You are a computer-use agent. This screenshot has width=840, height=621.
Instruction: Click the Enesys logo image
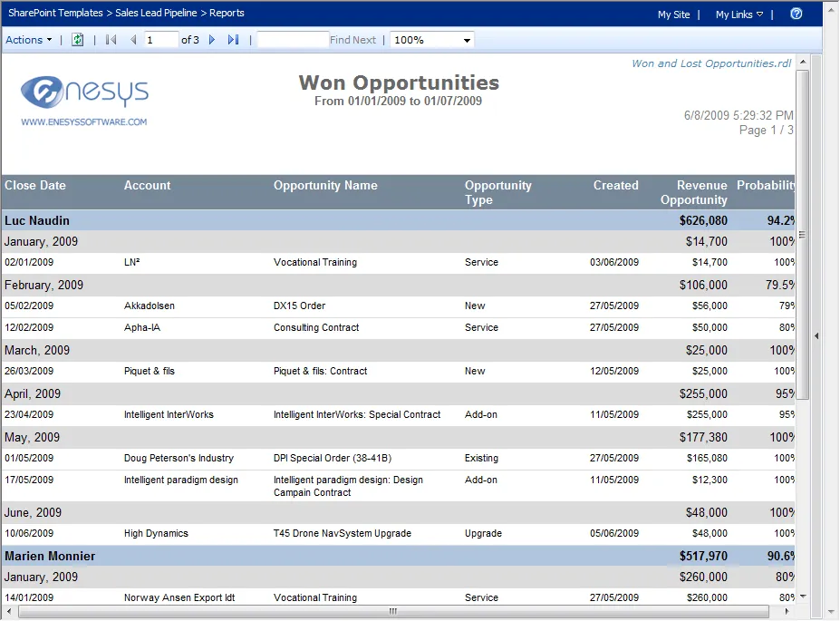[x=84, y=100]
